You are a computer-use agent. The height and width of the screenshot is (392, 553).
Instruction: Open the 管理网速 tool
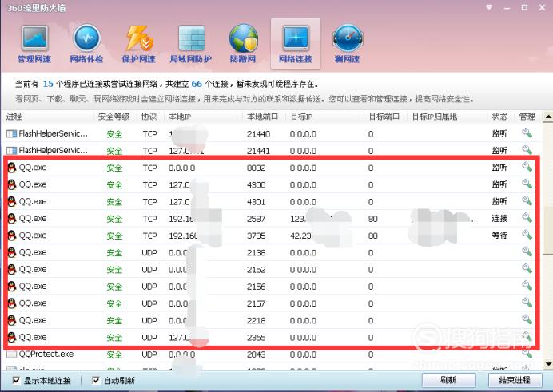[x=34, y=44]
